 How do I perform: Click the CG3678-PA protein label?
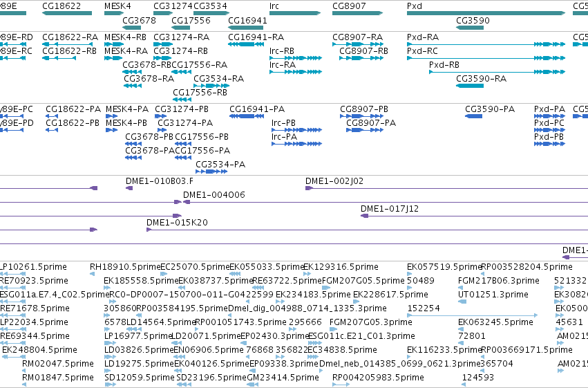click(x=150, y=151)
